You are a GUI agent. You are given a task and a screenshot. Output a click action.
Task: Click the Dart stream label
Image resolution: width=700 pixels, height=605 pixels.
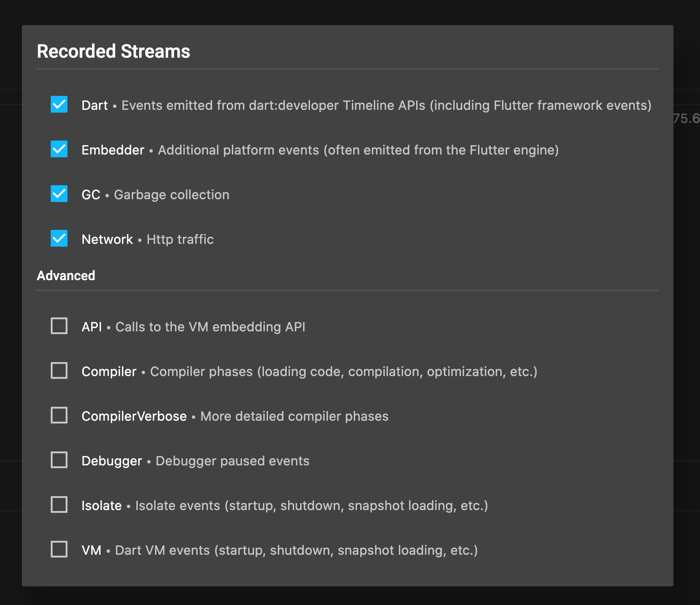click(94, 105)
